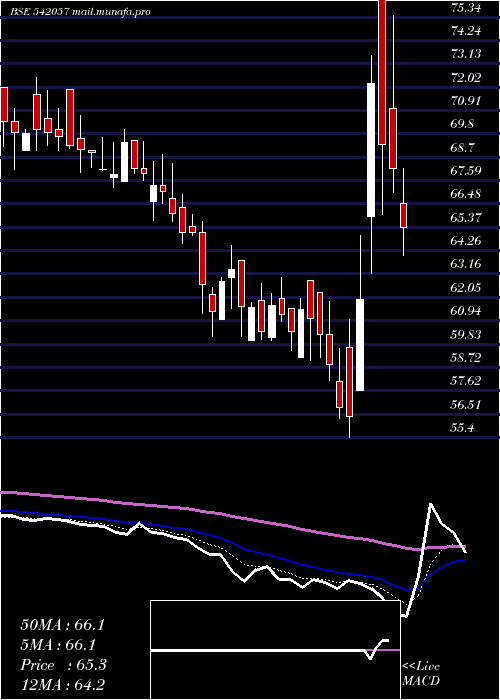Screen dimensions: 500x700
Task: Select the 63.16 price level
Action: pyautogui.click(x=466, y=264)
